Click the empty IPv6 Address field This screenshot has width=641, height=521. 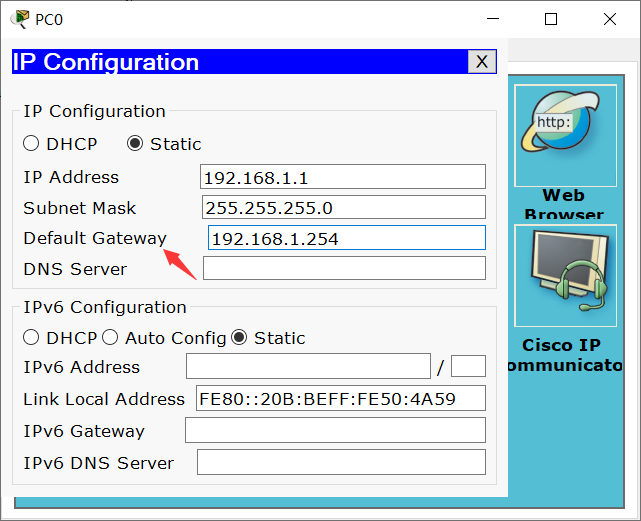coord(308,366)
